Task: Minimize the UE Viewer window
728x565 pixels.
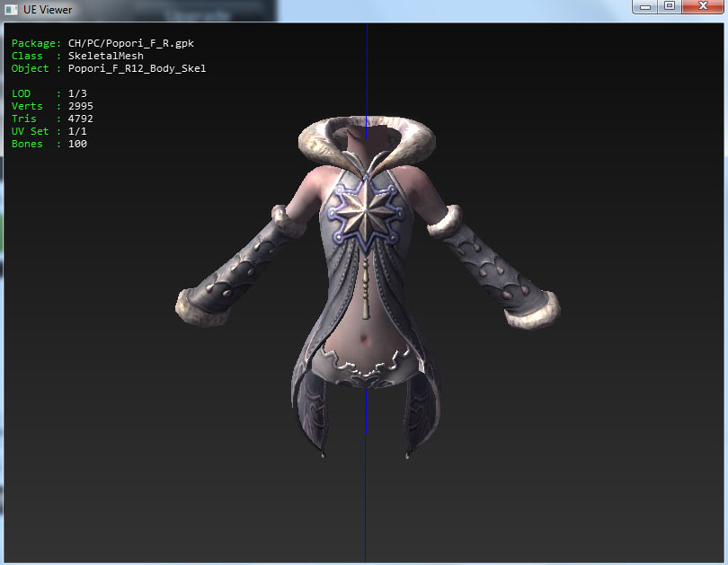Action: [x=645, y=7]
